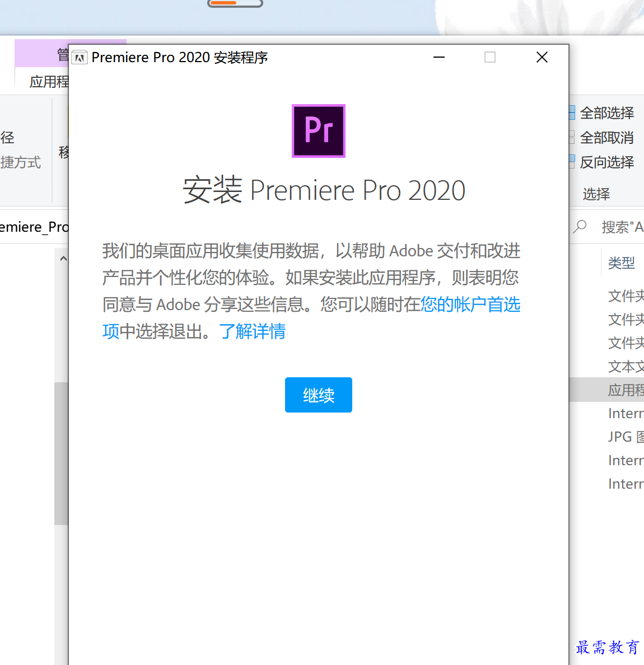Click the blue 继续 button
Image resolution: width=644 pixels, height=665 pixels.
click(318, 395)
